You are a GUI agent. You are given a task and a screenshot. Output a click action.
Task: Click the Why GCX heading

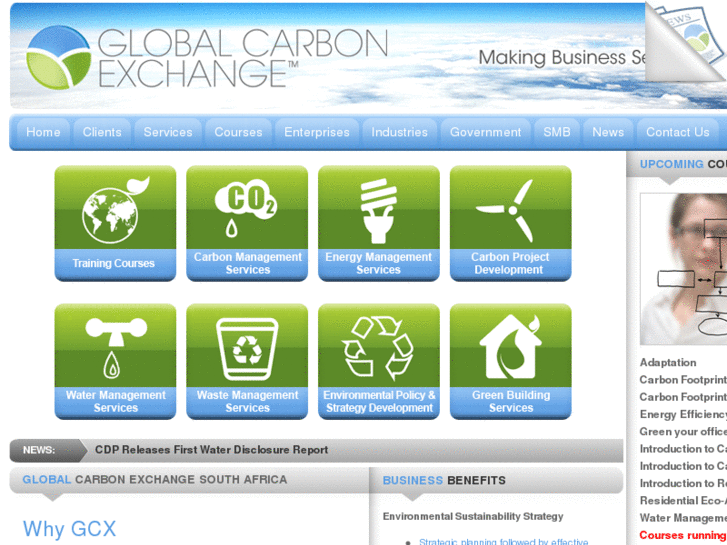pos(70,529)
